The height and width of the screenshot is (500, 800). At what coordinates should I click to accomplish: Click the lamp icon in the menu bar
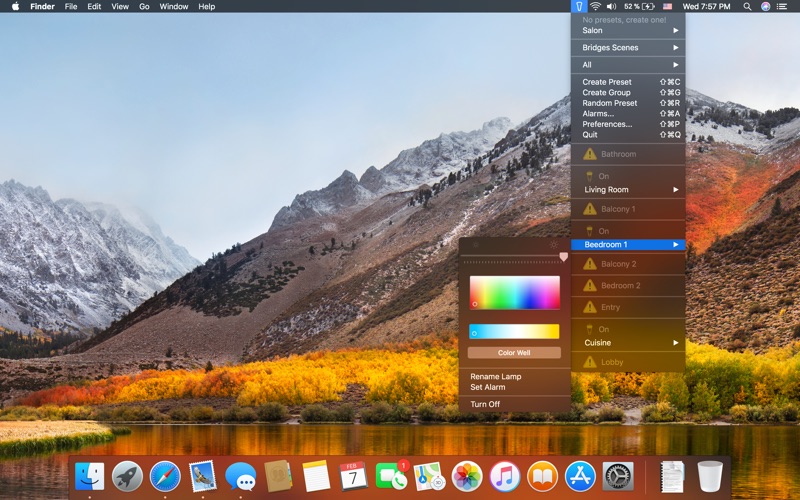578,6
